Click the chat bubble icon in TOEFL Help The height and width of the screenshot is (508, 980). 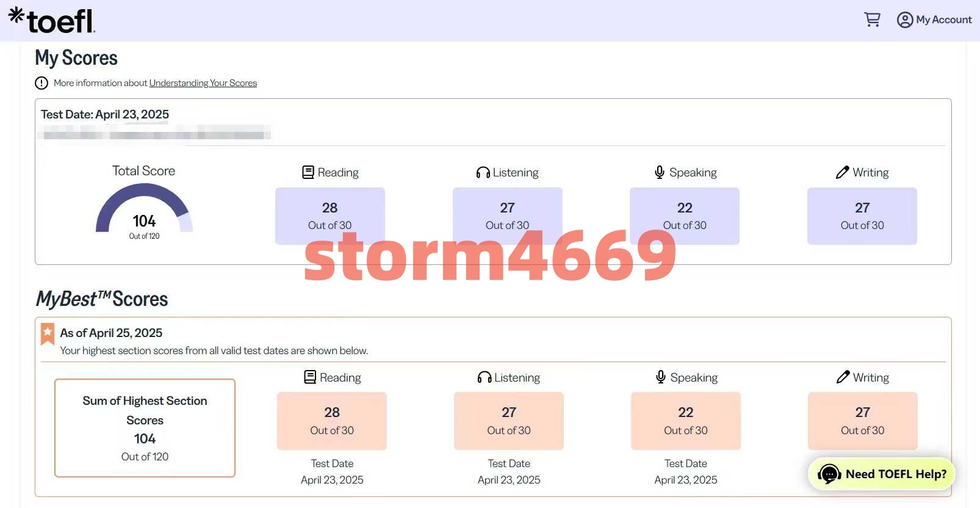pos(829,474)
